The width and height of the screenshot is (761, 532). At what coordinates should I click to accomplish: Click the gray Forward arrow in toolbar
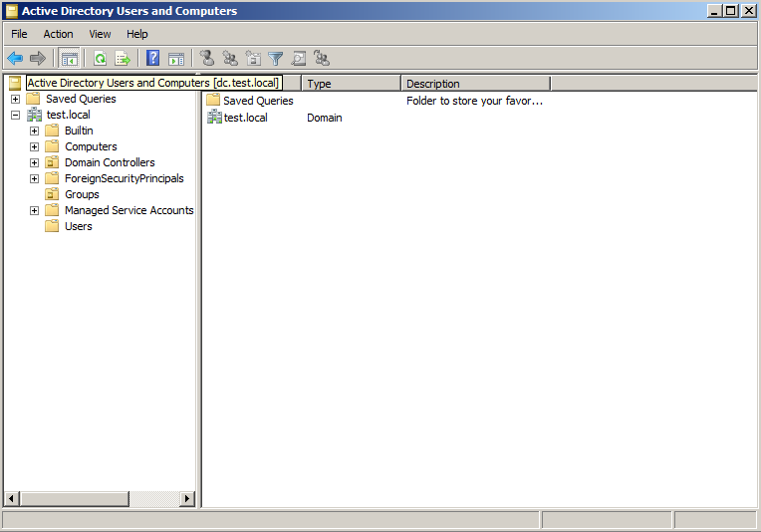click(38, 59)
